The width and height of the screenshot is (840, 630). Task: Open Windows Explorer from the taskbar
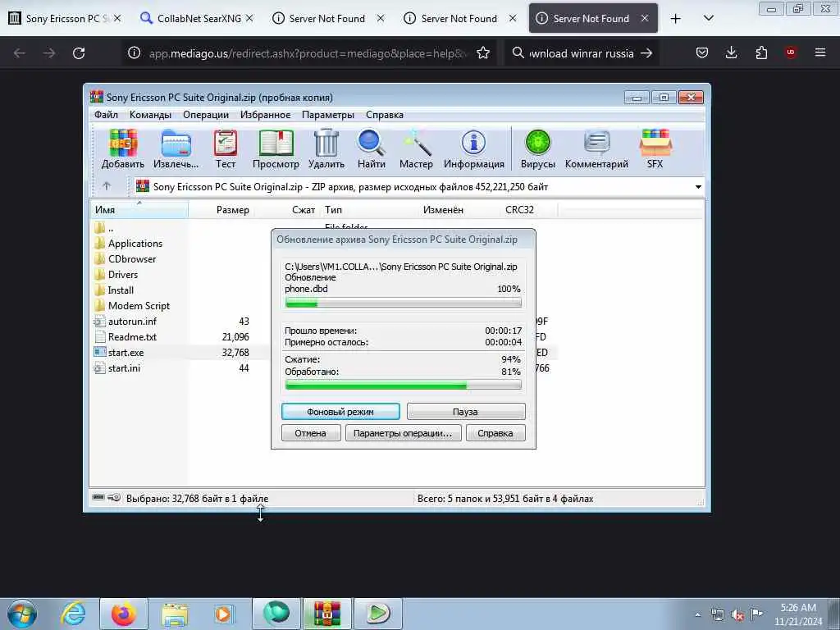pyautogui.click(x=175, y=614)
